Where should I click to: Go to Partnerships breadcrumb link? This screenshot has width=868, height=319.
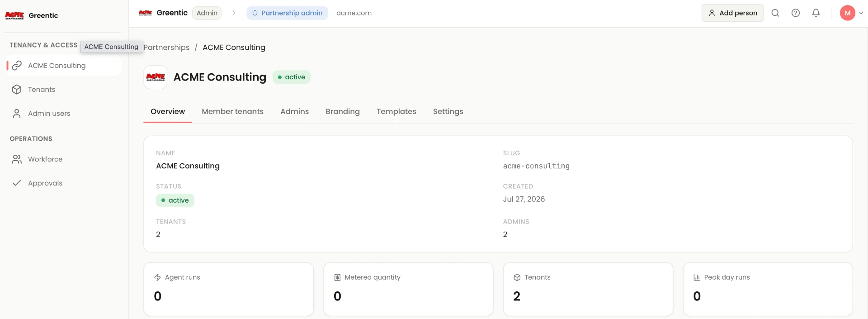point(166,48)
